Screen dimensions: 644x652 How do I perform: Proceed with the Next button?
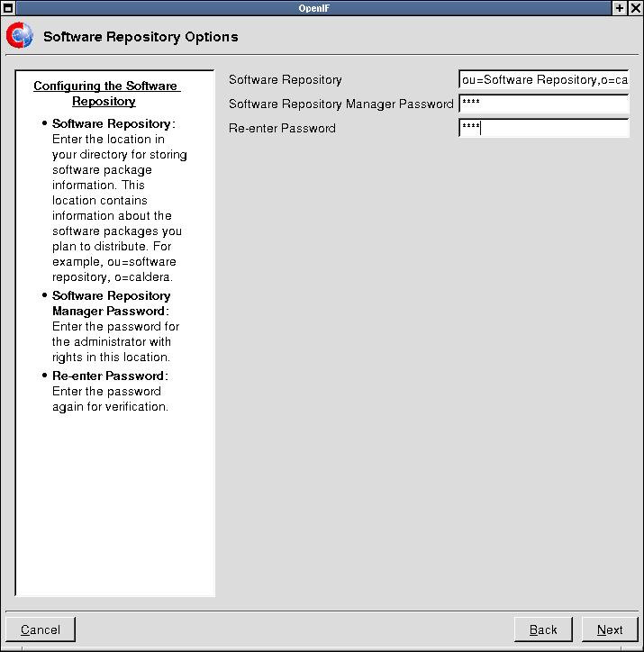(610, 629)
